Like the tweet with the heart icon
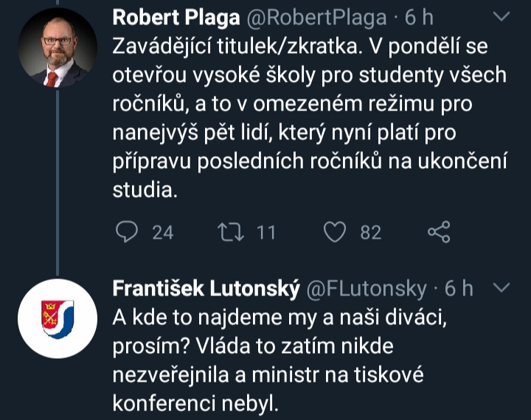Viewport: 531px width, 420px height. (336, 232)
